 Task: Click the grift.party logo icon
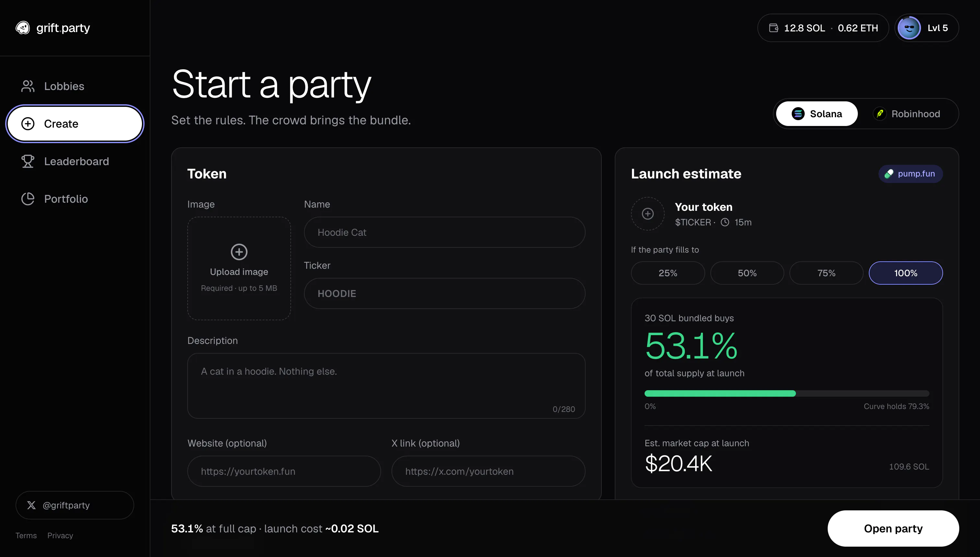(23, 28)
